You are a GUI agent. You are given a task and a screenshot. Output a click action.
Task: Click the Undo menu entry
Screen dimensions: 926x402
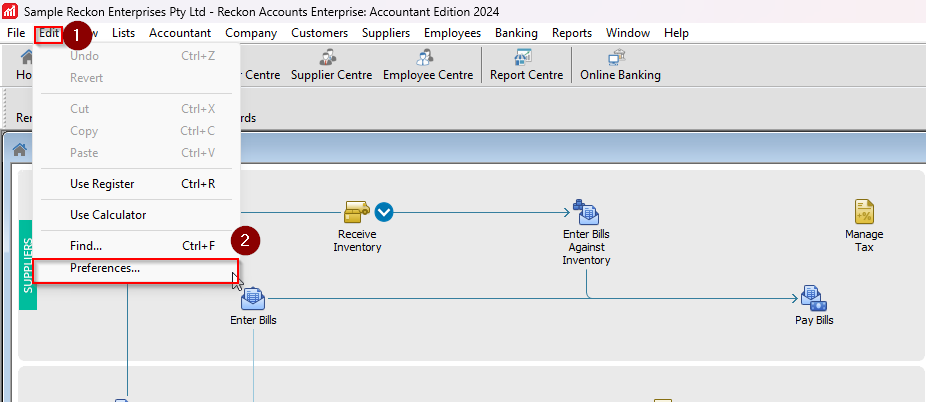136,56
